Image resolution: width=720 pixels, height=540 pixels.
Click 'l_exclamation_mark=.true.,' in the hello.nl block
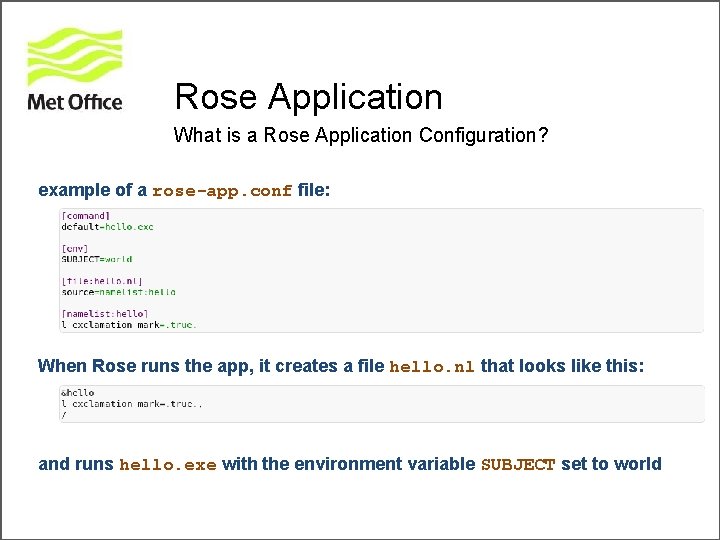tap(132, 404)
